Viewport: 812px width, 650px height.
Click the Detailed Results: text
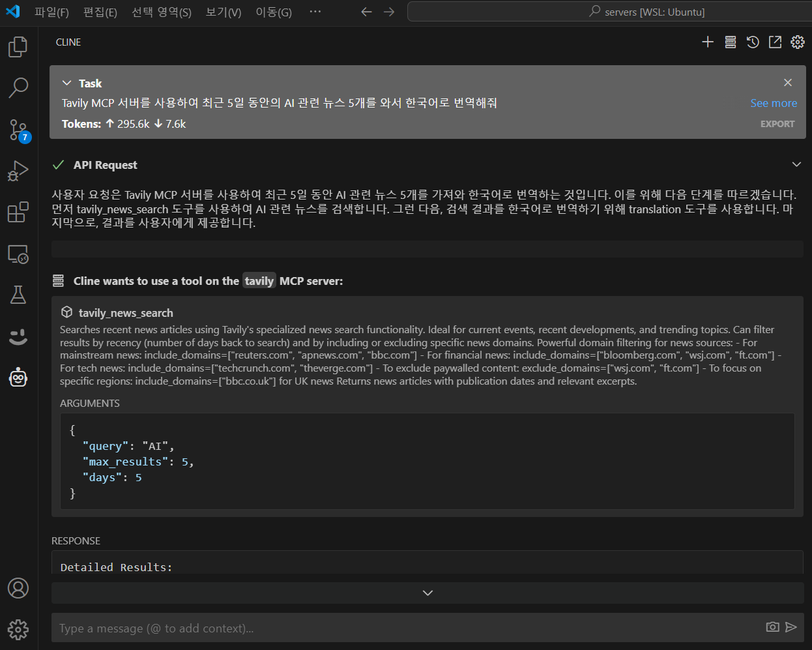pyautogui.click(x=117, y=567)
